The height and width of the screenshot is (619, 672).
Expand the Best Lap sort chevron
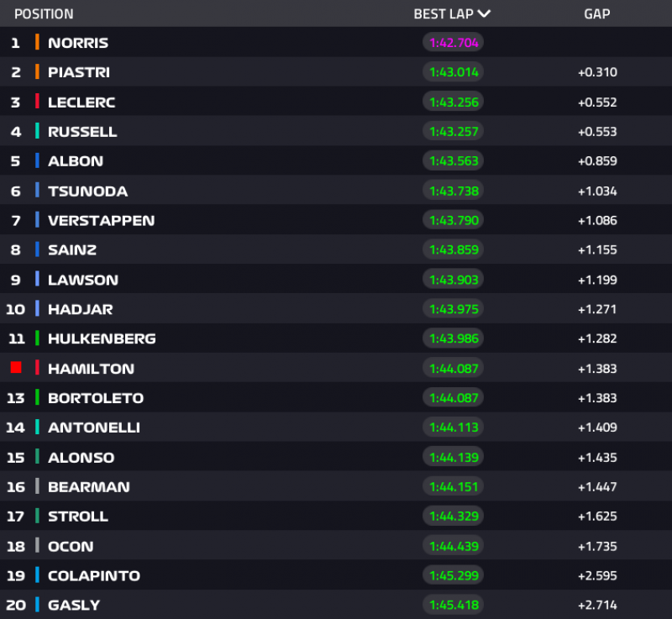(483, 13)
